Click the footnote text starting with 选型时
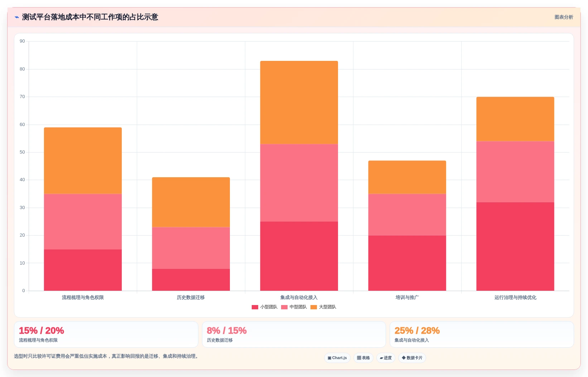Image resolution: width=588 pixels, height=377 pixels. [107, 356]
